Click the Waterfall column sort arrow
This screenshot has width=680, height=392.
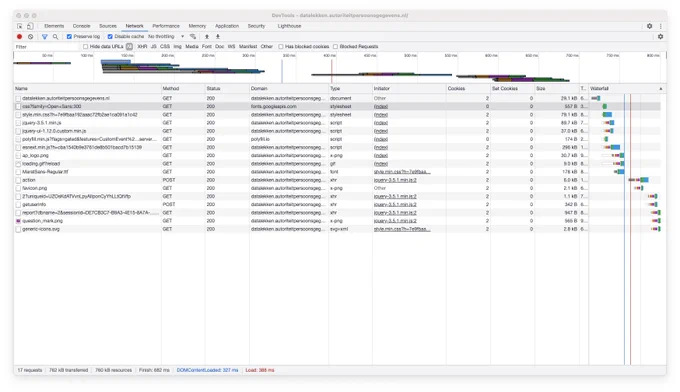click(660, 88)
